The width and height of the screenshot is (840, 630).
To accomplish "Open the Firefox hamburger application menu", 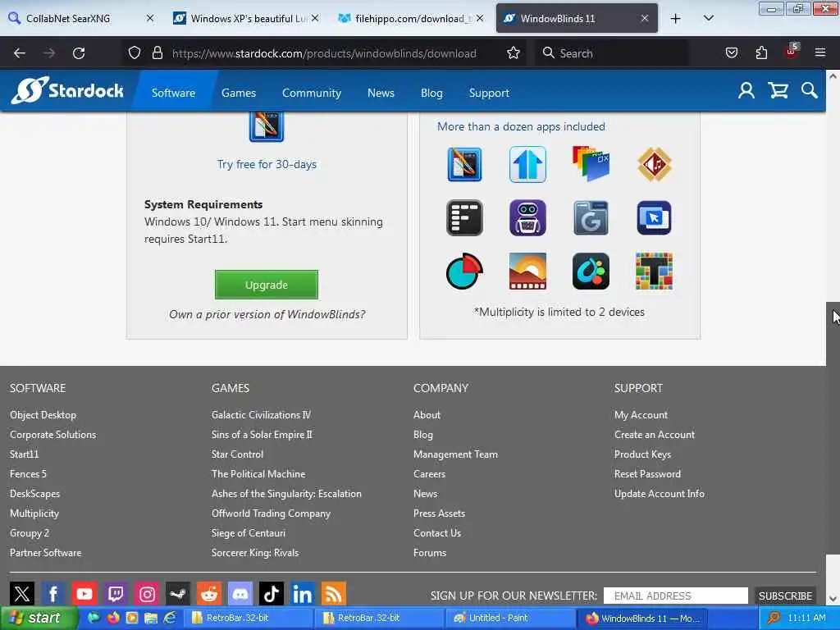I will coord(820,52).
